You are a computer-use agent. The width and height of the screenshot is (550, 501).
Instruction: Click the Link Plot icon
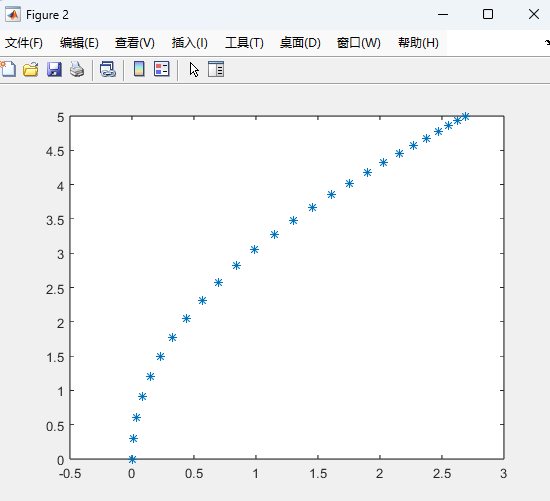click(108, 69)
